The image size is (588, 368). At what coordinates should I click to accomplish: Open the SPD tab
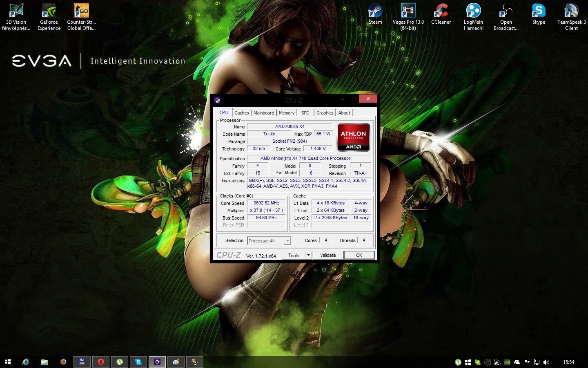tap(305, 113)
